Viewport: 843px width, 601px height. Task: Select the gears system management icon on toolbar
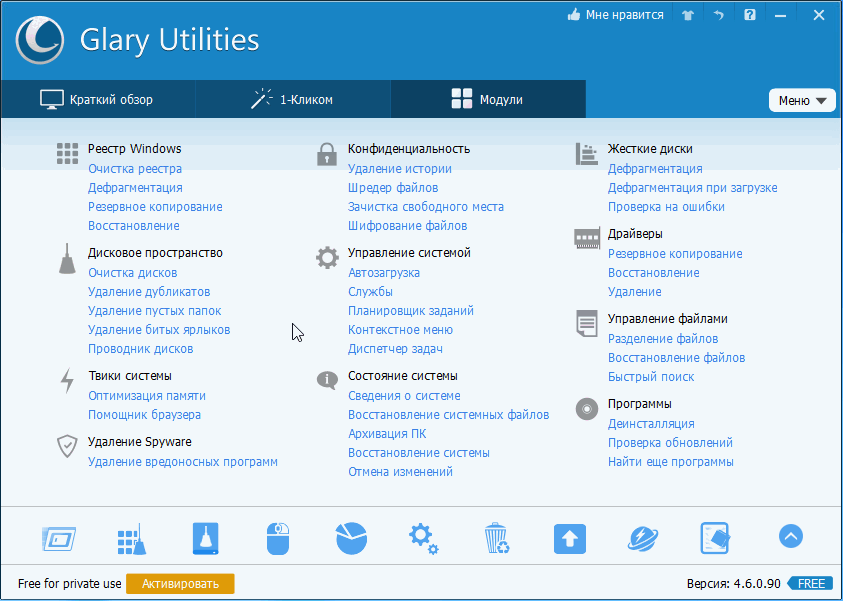tap(423, 538)
